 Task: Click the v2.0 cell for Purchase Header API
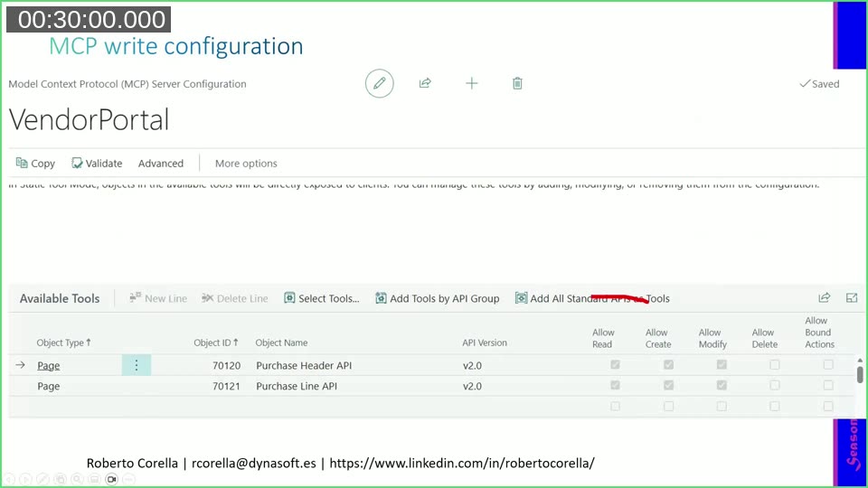point(472,366)
